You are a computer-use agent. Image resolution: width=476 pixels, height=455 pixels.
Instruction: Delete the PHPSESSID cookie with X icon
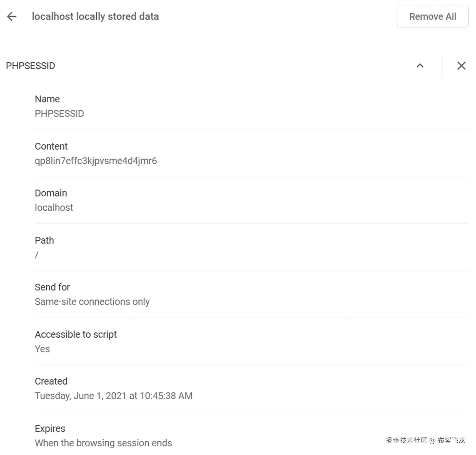click(x=461, y=66)
